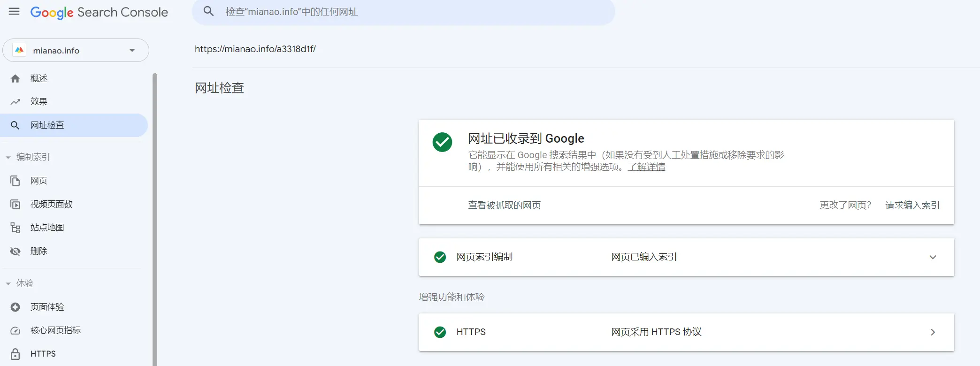Click the 更改了网页? text
This screenshot has width=980, height=366.
(x=845, y=205)
